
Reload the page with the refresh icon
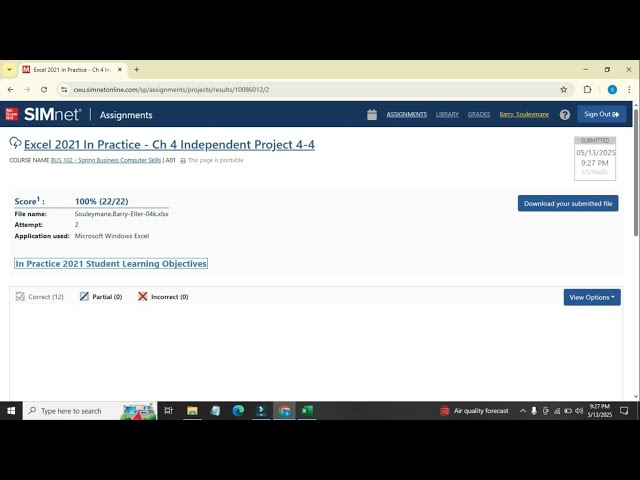[x=44, y=90]
